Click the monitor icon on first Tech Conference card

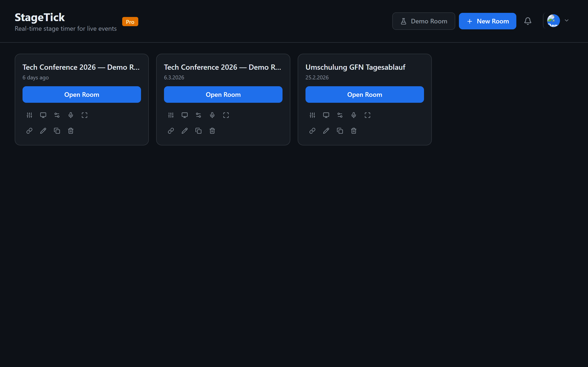43,115
